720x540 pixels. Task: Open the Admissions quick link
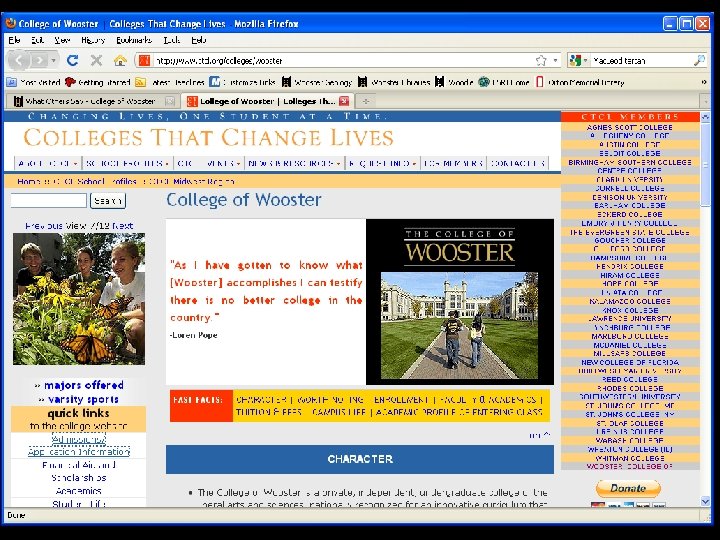pos(79,439)
